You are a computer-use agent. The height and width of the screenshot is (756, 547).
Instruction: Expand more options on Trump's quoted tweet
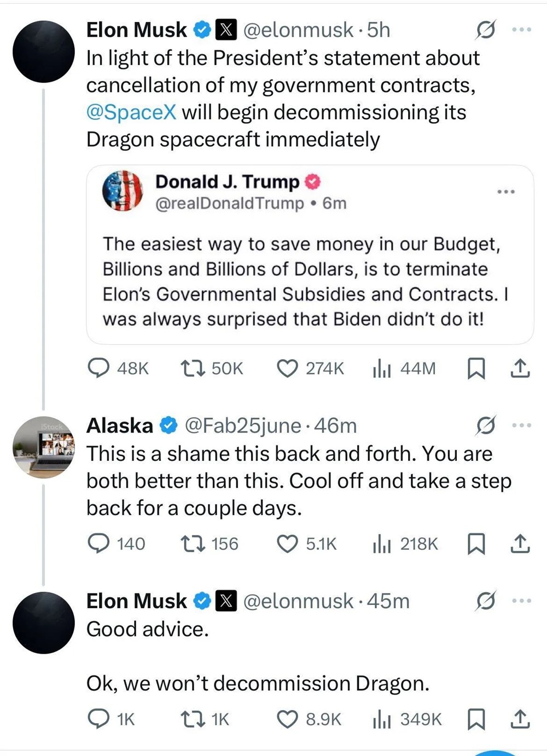click(506, 191)
